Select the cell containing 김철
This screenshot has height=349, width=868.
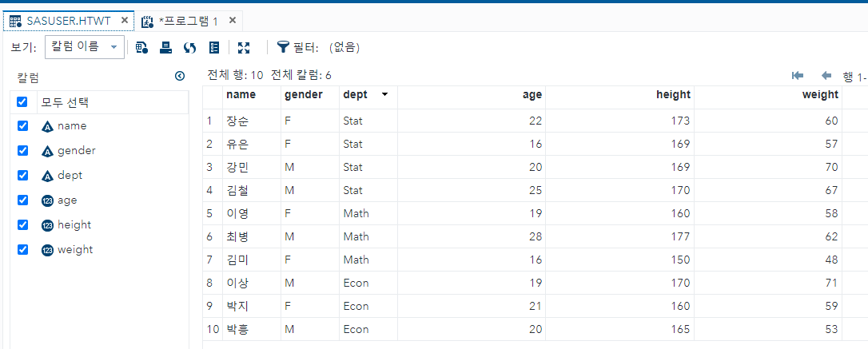tap(237, 190)
